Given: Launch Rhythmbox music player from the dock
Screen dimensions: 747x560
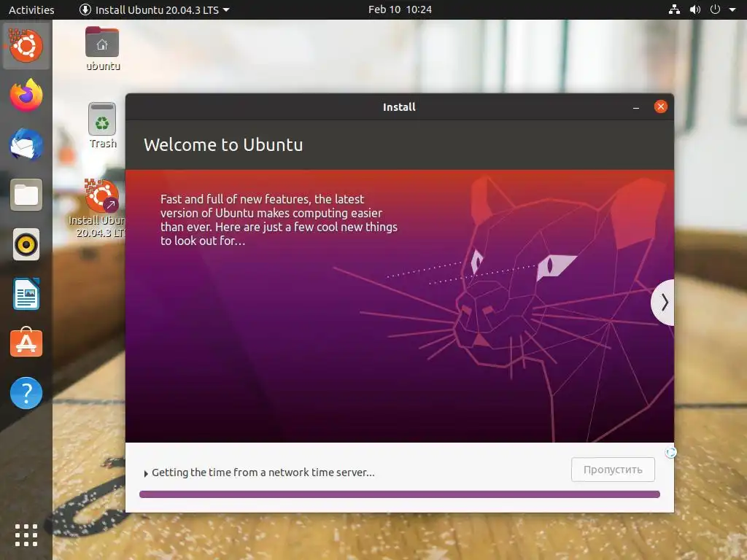Looking at the screenshot, I should (x=26, y=245).
